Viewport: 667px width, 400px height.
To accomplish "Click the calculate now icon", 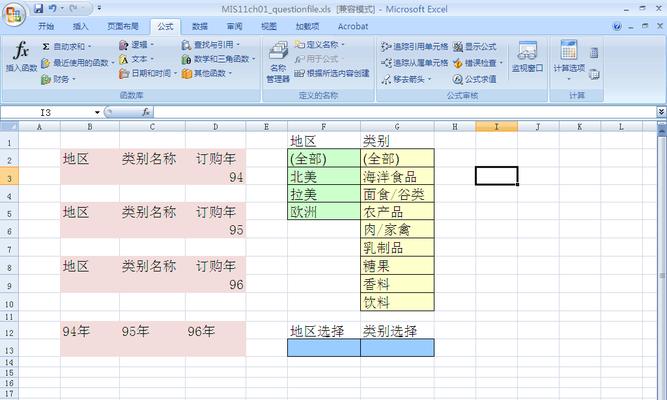I will [x=594, y=53].
